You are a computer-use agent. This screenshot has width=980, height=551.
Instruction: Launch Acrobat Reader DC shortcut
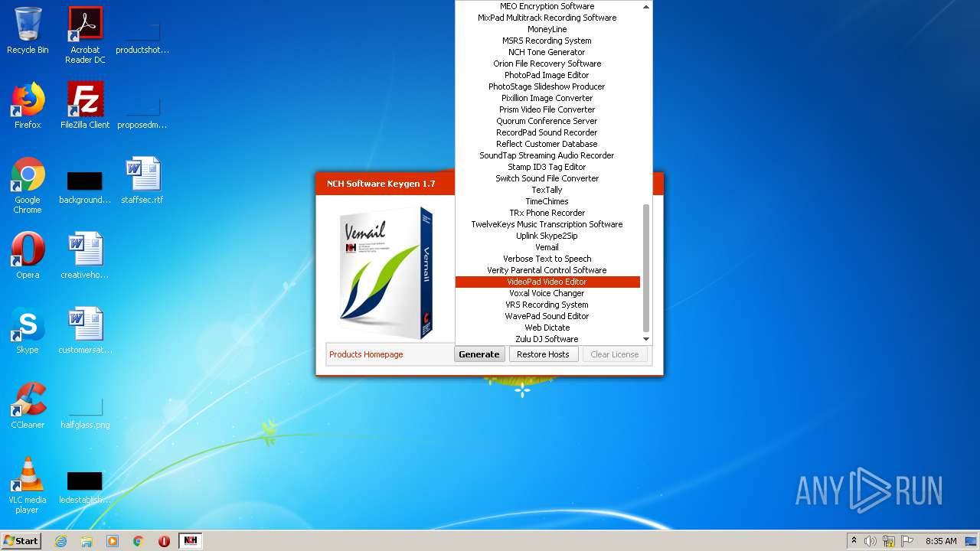coord(85,35)
